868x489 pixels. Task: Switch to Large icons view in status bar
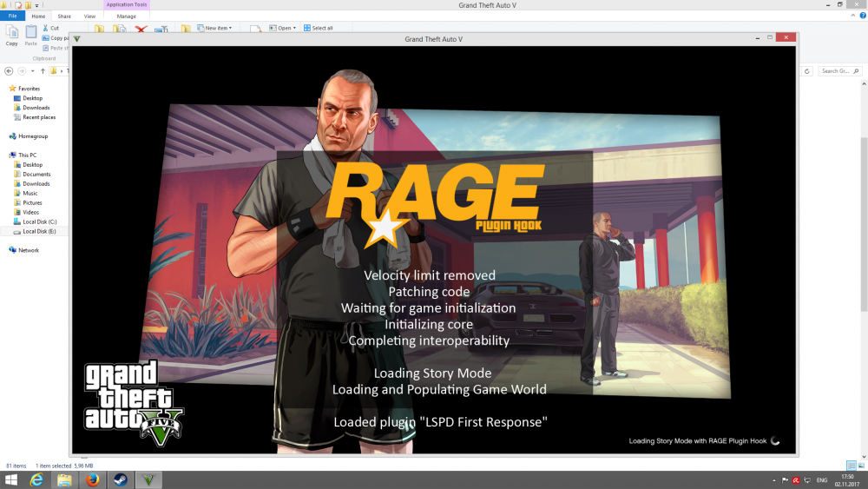861,466
